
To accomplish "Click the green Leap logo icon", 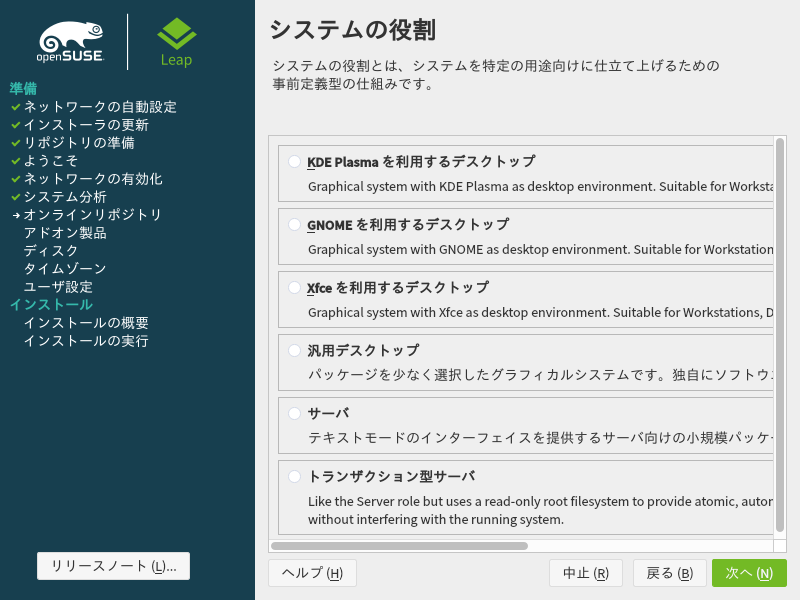I will 177,34.
